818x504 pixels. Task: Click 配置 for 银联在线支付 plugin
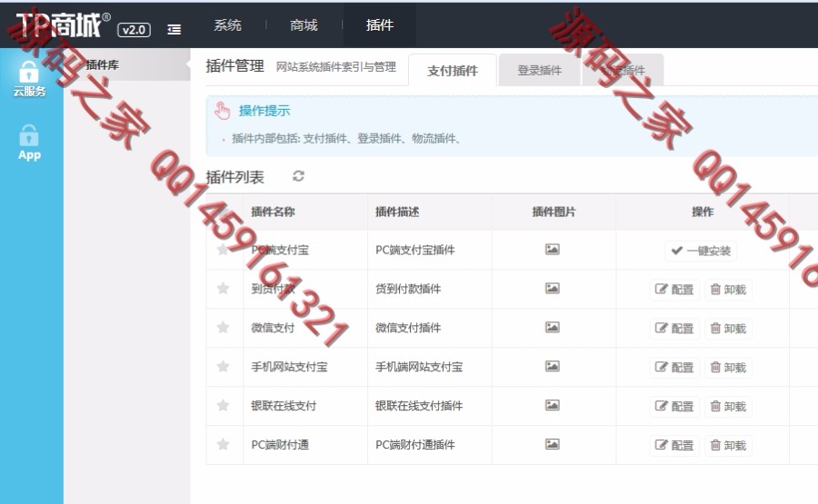[x=674, y=407]
